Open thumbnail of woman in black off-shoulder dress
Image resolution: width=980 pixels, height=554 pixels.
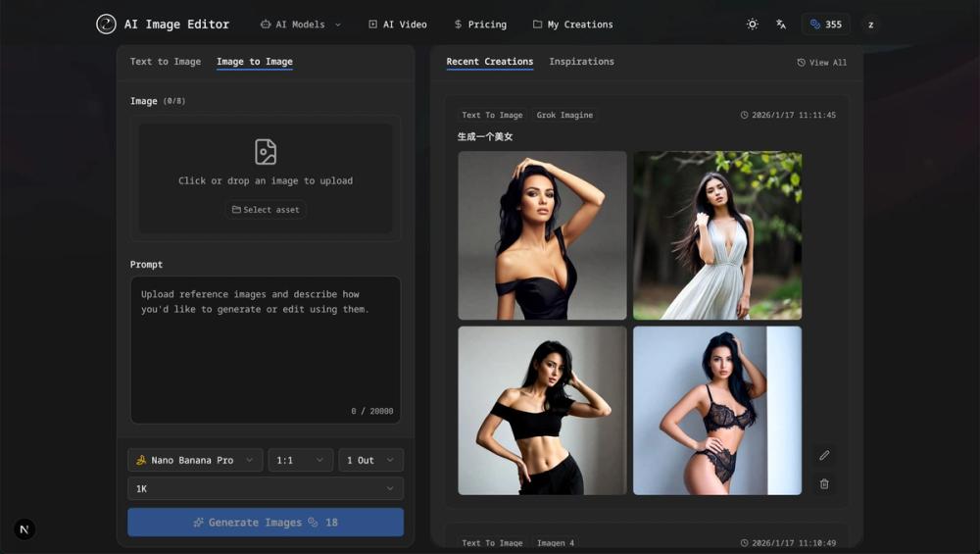pos(542,235)
